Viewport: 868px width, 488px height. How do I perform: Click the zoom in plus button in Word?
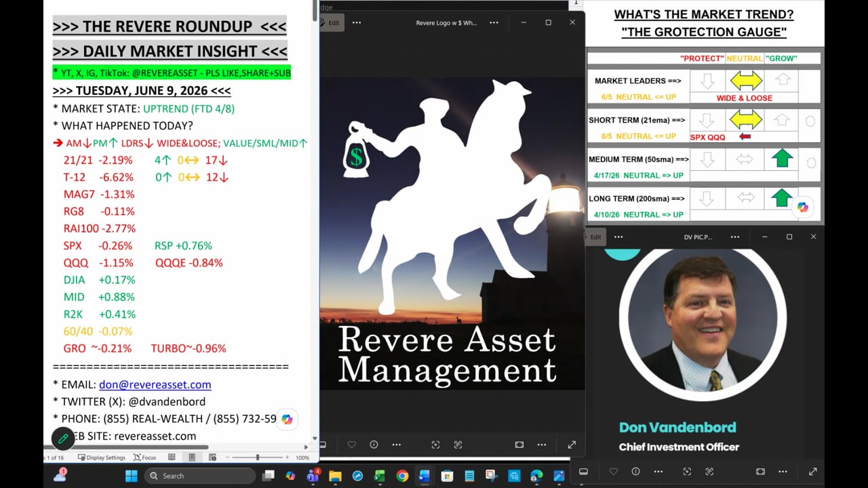click(287, 457)
